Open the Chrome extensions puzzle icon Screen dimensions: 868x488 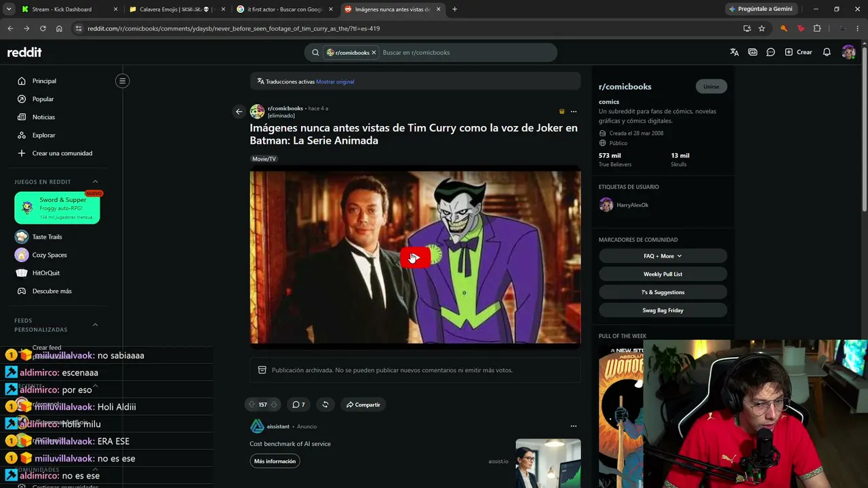tap(817, 28)
